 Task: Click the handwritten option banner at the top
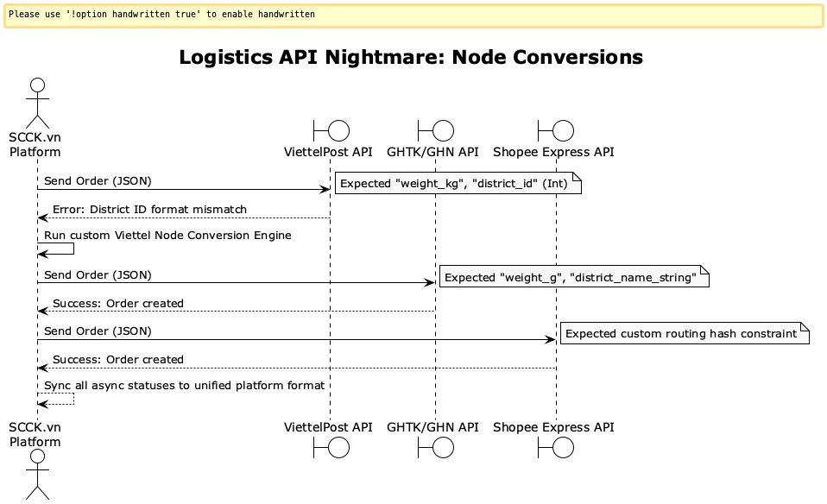point(412,14)
